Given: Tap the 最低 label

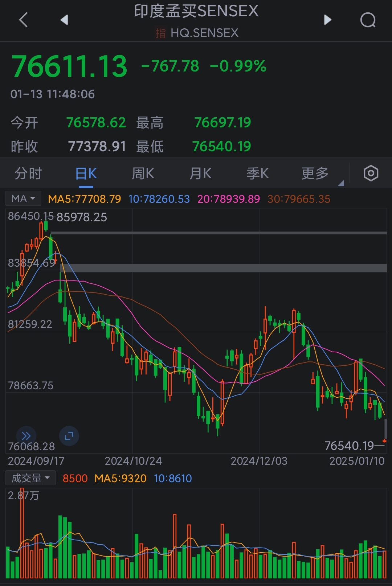Looking at the screenshot, I should coord(150,147).
